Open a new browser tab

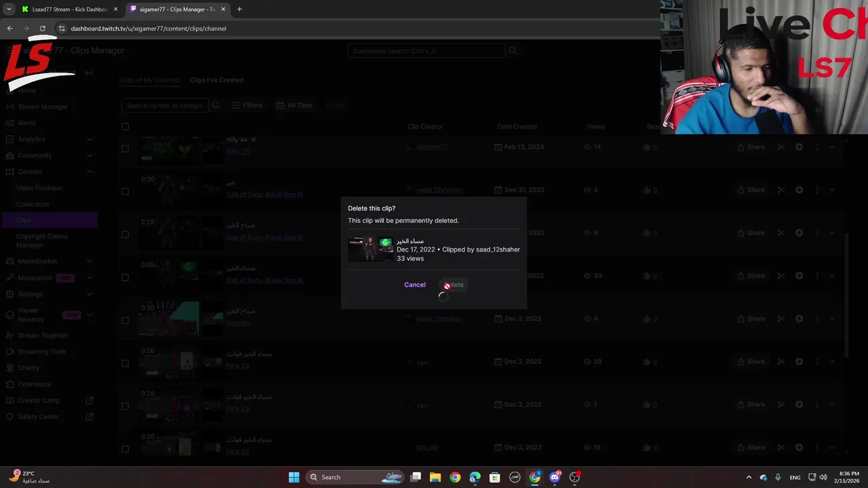239,9
